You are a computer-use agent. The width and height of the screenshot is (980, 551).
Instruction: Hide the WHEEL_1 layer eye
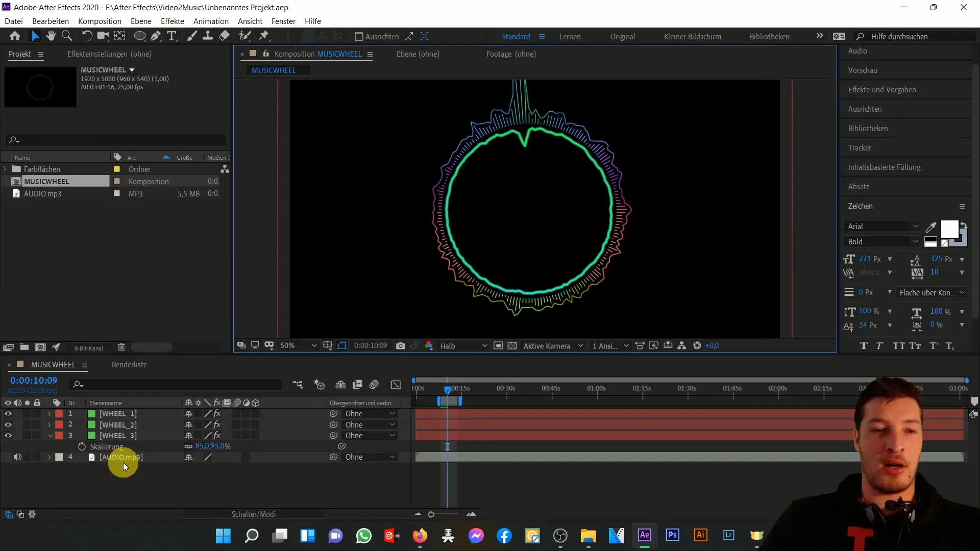click(x=8, y=414)
